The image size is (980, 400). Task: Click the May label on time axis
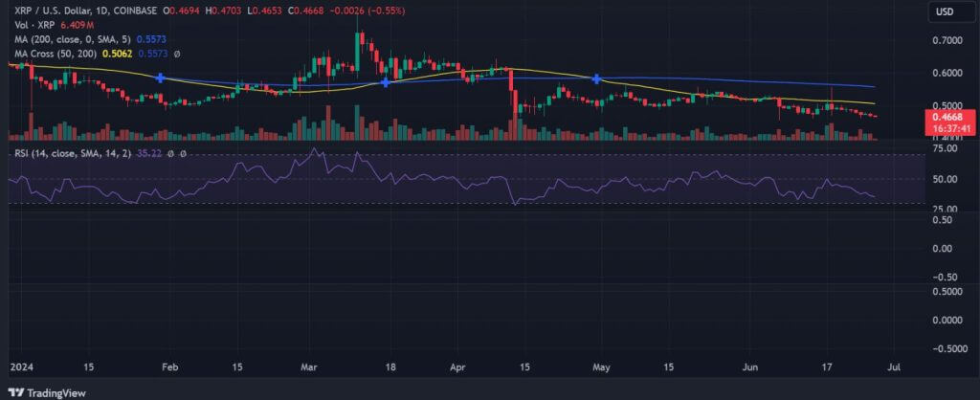click(601, 367)
